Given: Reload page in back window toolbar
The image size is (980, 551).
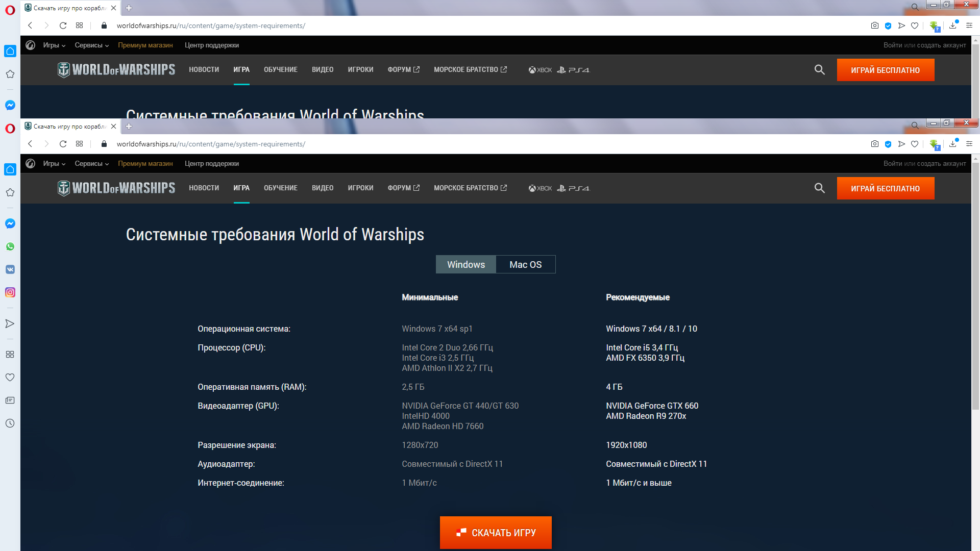Looking at the screenshot, I should click(63, 26).
